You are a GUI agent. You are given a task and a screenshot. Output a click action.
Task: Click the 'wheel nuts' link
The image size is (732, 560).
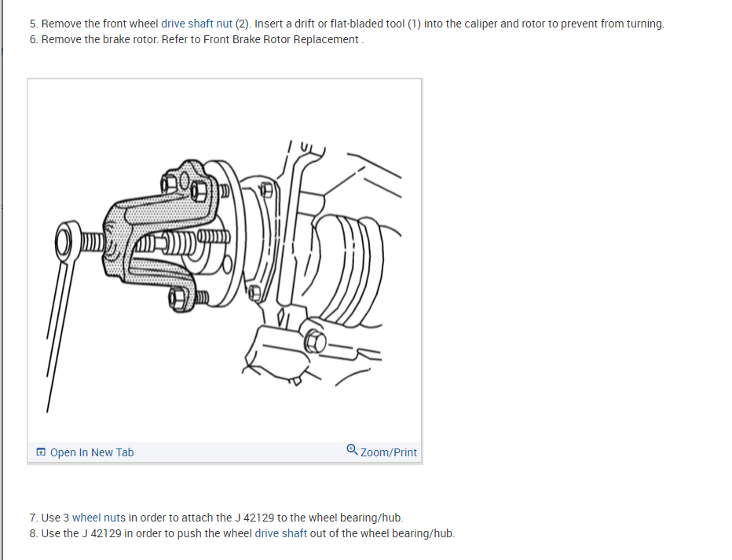[x=99, y=518]
